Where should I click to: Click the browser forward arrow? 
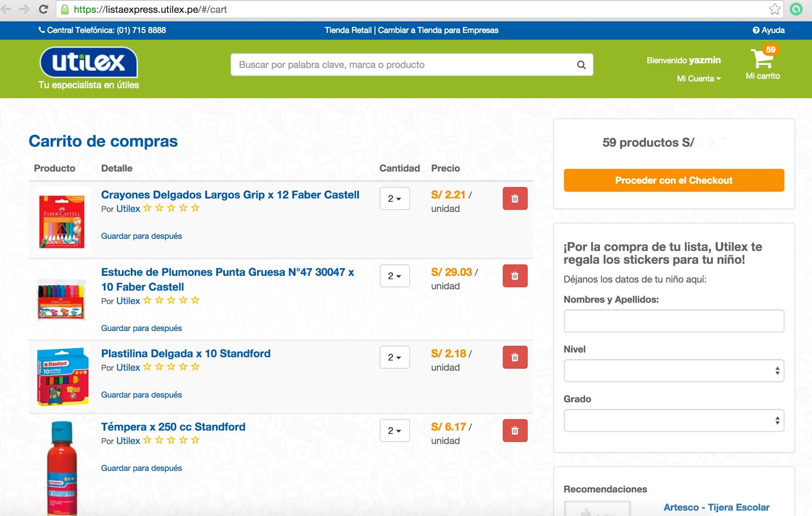tap(24, 9)
